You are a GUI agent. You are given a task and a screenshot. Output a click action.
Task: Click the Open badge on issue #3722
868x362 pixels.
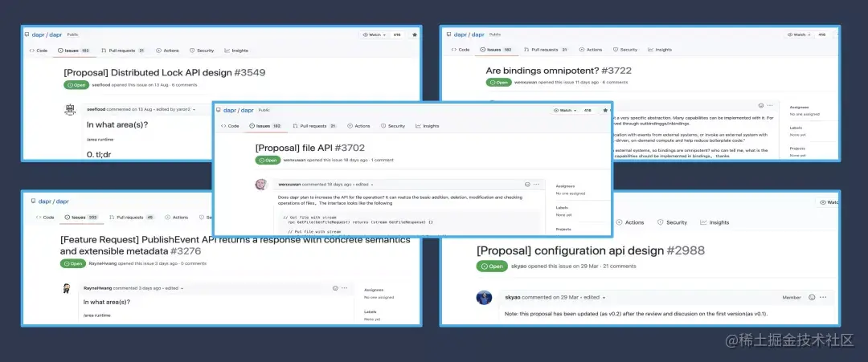click(499, 83)
